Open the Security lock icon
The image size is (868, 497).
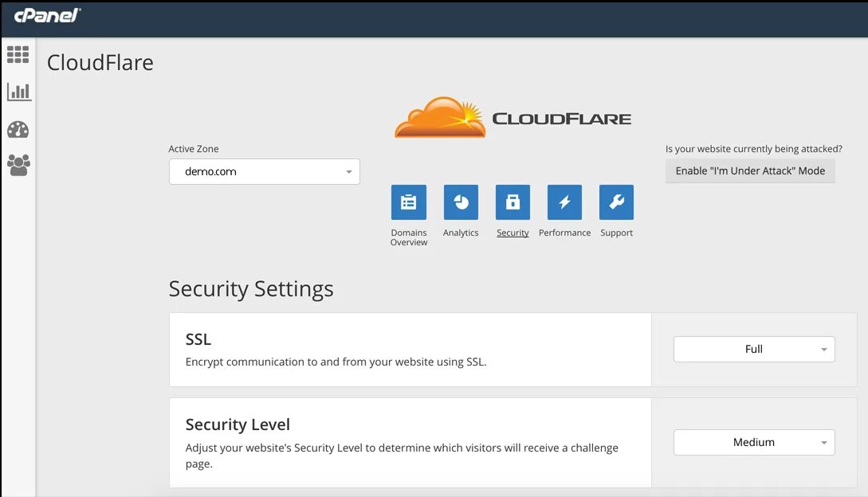pyautogui.click(x=513, y=202)
